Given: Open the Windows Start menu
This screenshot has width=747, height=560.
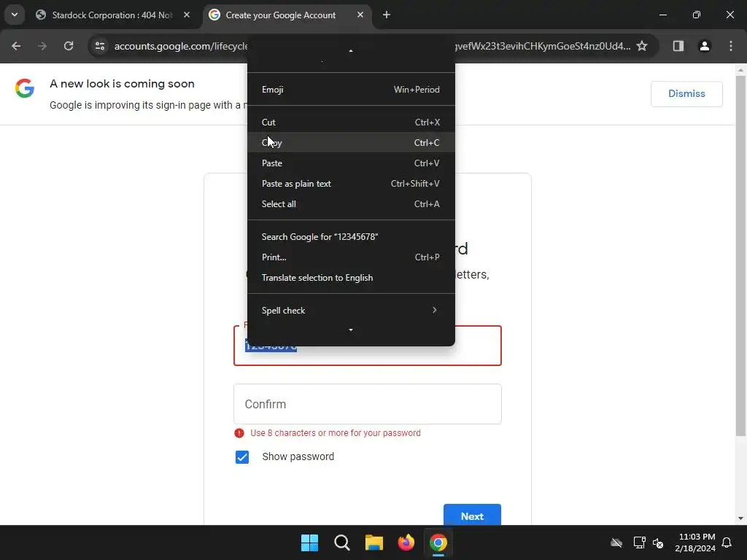Looking at the screenshot, I should [309, 542].
